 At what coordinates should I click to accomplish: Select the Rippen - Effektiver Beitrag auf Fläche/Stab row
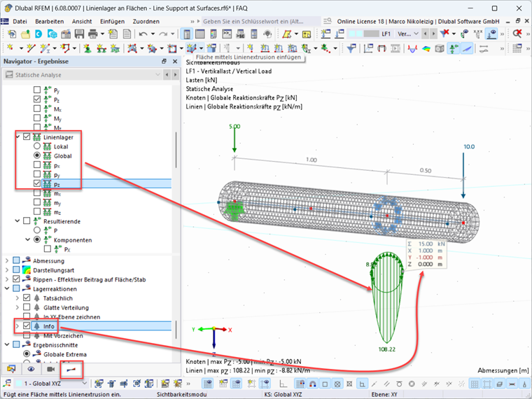(x=89, y=279)
